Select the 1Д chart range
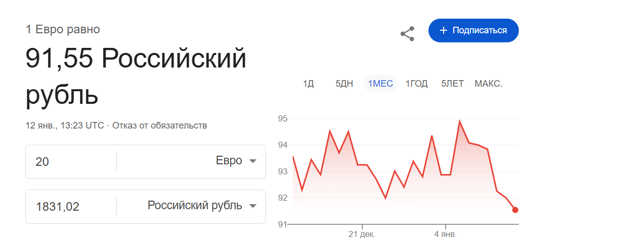 tap(308, 84)
